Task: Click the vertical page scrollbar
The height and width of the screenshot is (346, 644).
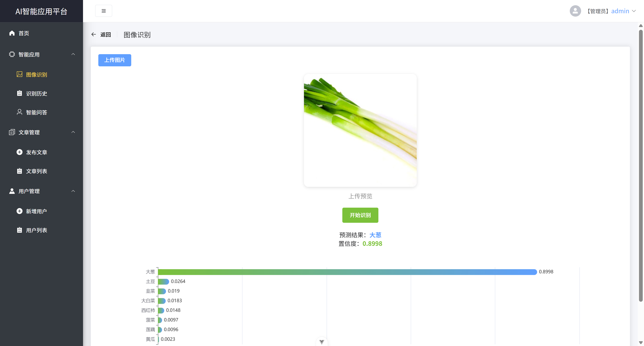Action: pos(640,165)
